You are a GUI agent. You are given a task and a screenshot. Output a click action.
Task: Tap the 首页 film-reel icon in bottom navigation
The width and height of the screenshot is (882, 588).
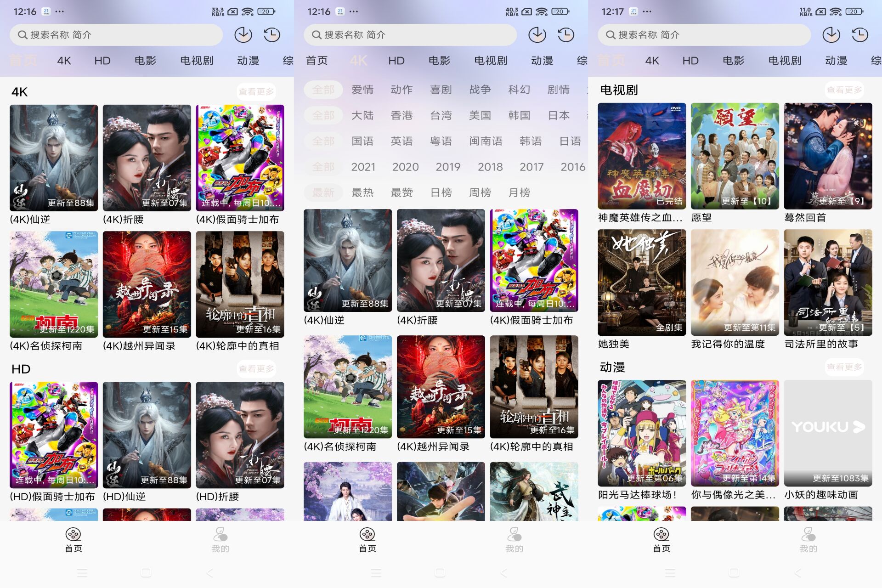point(73,535)
